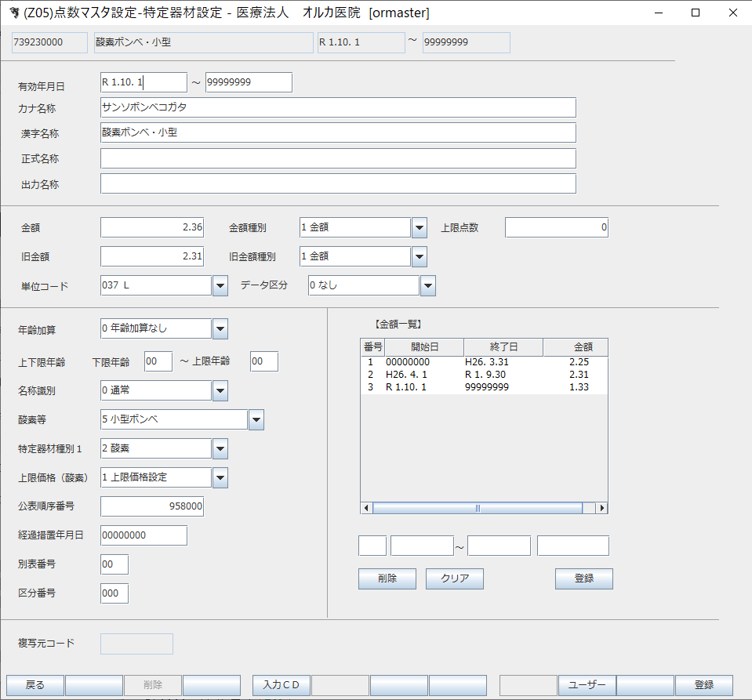Click the 区分番号 field
Viewport: 752px width, 700px height.
click(x=114, y=593)
